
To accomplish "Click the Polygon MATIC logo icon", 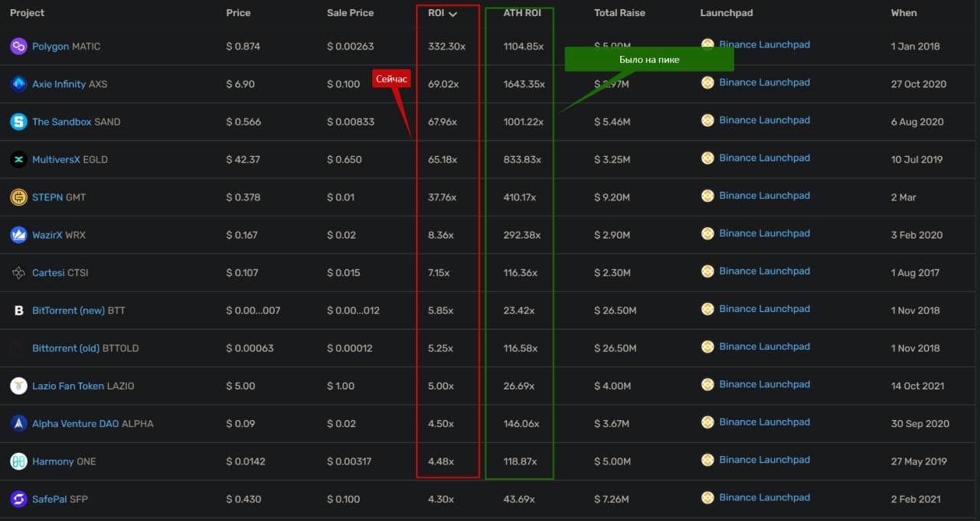I will point(18,47).
